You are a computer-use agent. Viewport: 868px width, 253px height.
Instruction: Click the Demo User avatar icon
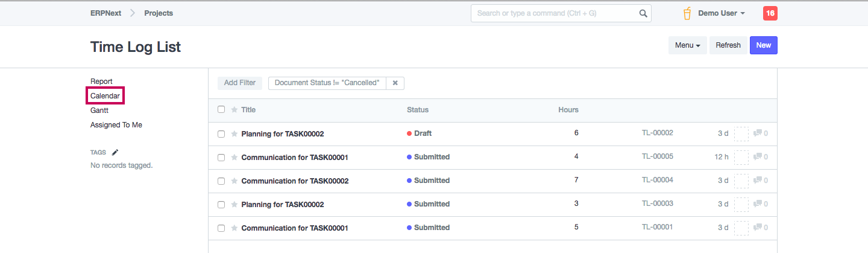coord(687,13)
